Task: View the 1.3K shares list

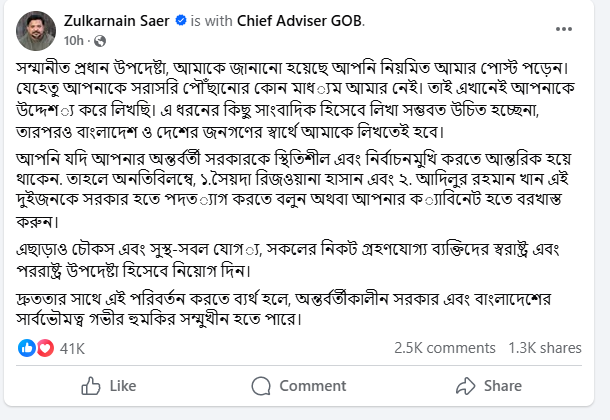Action: [x=545, y=348]
